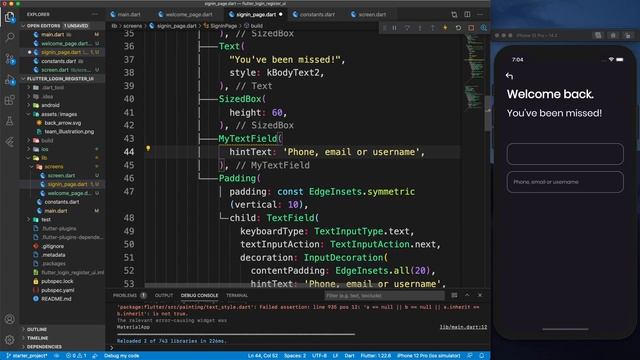Change the Dart language mode in status bar
Viewport: 640px width, 360px height.
pos(349,356)
